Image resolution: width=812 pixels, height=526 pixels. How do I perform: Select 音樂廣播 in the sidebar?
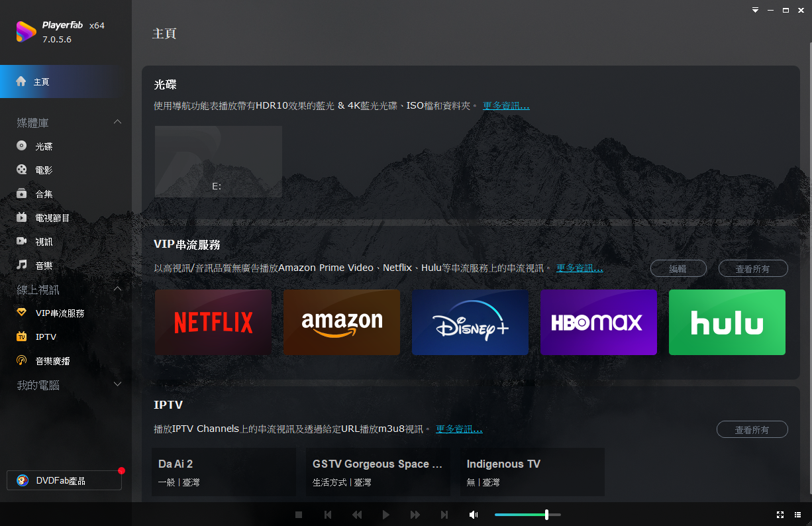pos(52,360)
